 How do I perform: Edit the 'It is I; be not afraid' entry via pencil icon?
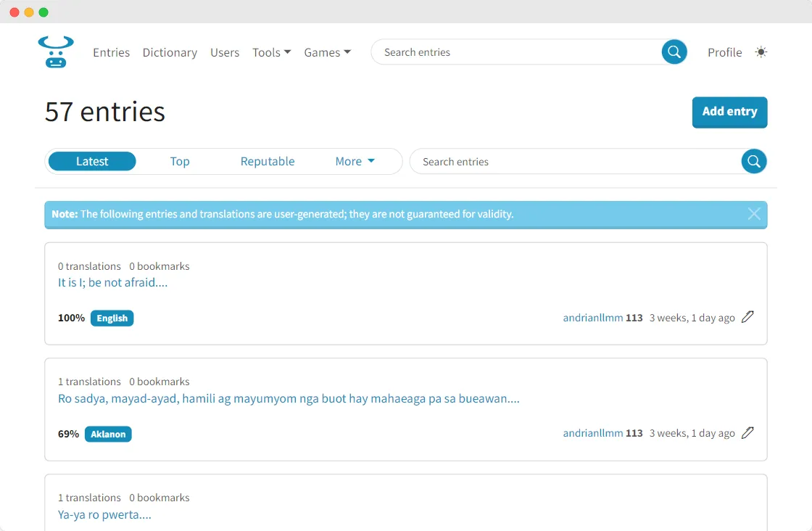(x=747, y=317)
